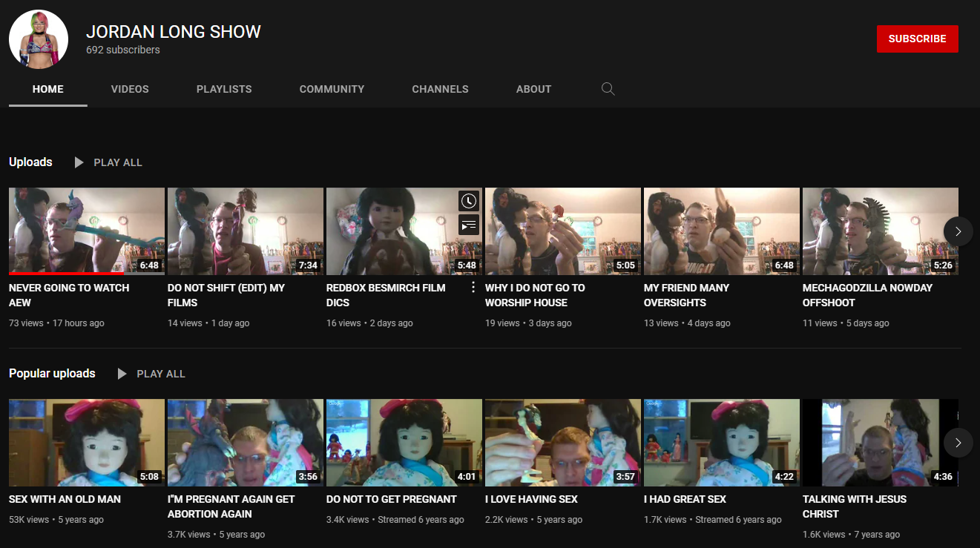
Task: Open the PLAYLISTS tab
Action: click(224, 89)
